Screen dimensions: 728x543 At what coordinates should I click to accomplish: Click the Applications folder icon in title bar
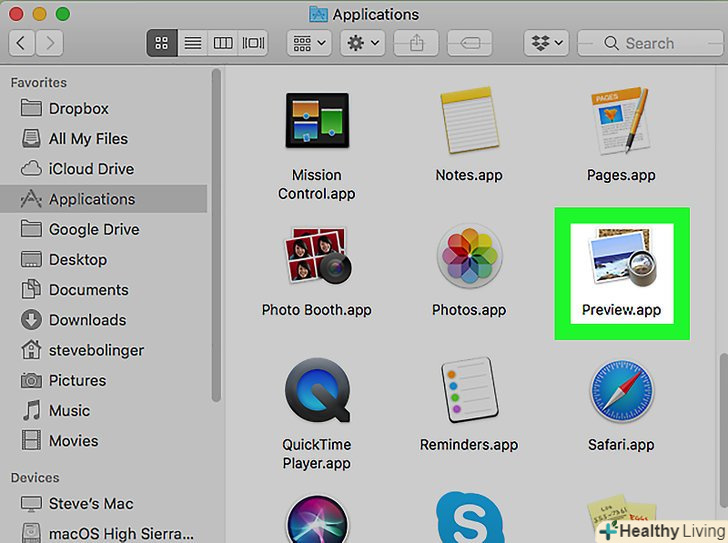coord(318,14)
